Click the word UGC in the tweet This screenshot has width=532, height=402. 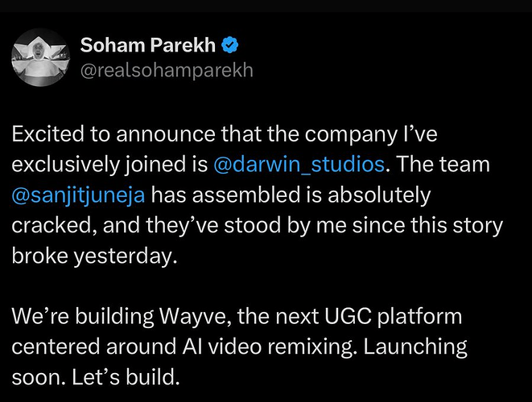point(348,316)
